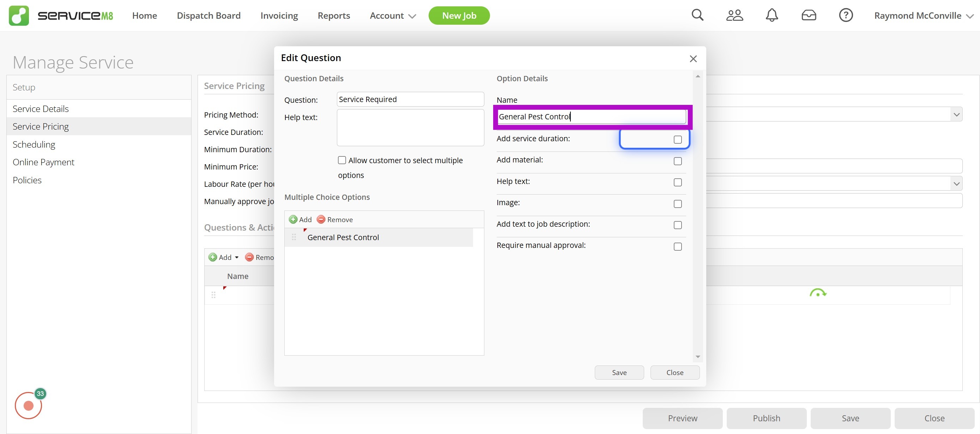Enable Add material checkbox
Viewport: 980px width, 434px height.
[x=678, y=161]
